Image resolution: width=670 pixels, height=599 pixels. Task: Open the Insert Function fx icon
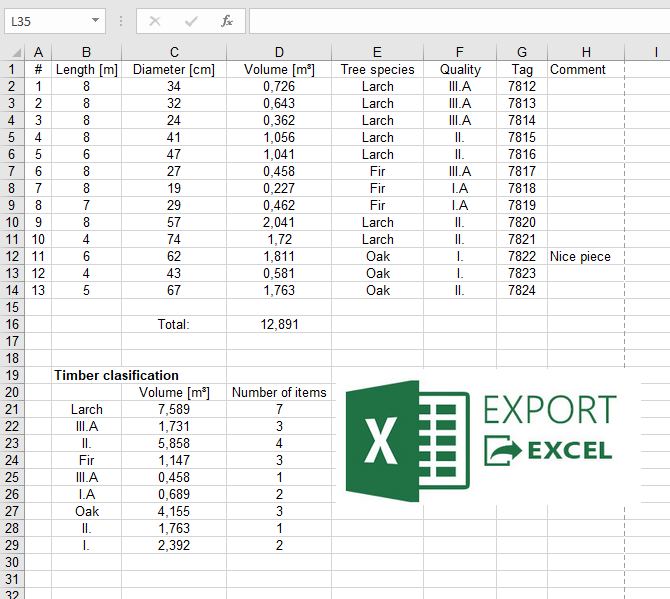226,21
